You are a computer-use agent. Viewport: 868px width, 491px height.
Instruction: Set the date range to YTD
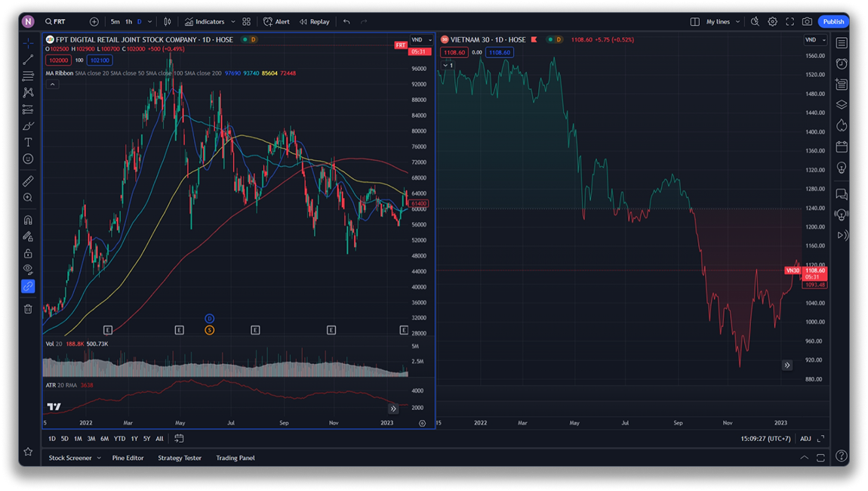click(119, 438)
